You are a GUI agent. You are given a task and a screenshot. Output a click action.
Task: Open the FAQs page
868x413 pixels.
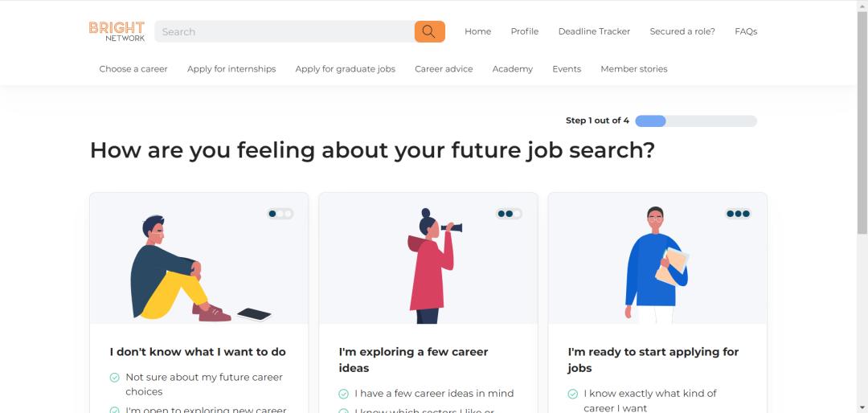746,31
